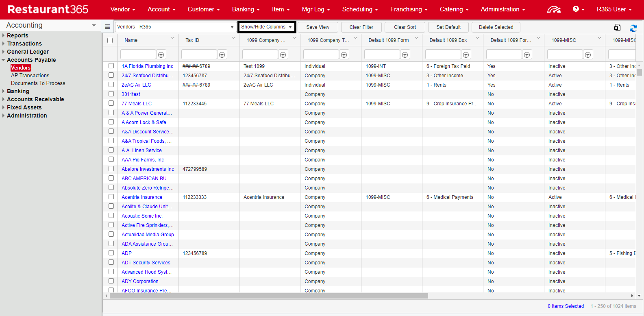Check the 24/7 Seafood Distribu row
This screenshot has width=644, height=316.
(111, 75)
